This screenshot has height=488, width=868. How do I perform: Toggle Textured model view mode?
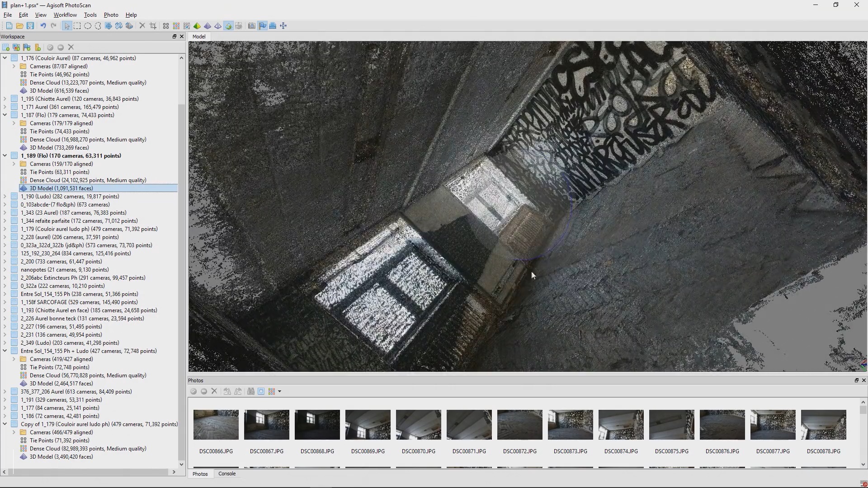pyautogui.click(x=228, y=26)
